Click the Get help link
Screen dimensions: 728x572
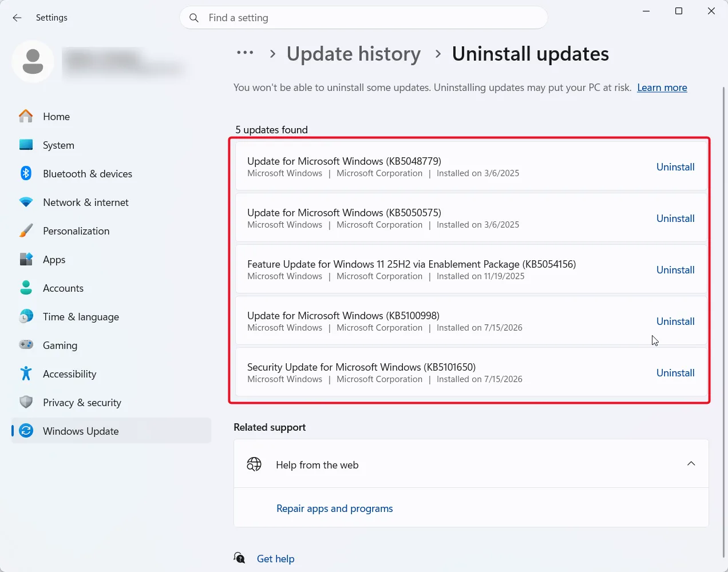coord(275,559)
